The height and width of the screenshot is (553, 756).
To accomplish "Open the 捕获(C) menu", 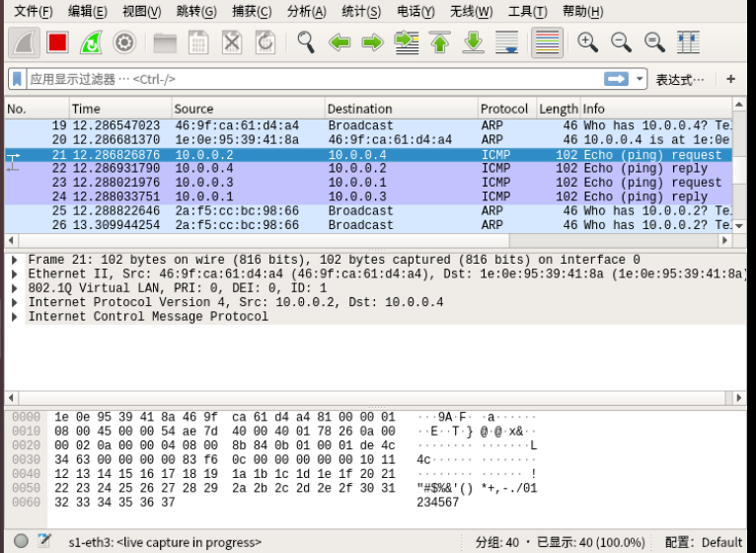I will tap(252, 11).
